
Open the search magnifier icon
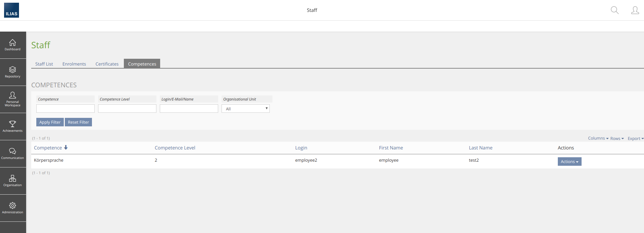pos(614,10)
